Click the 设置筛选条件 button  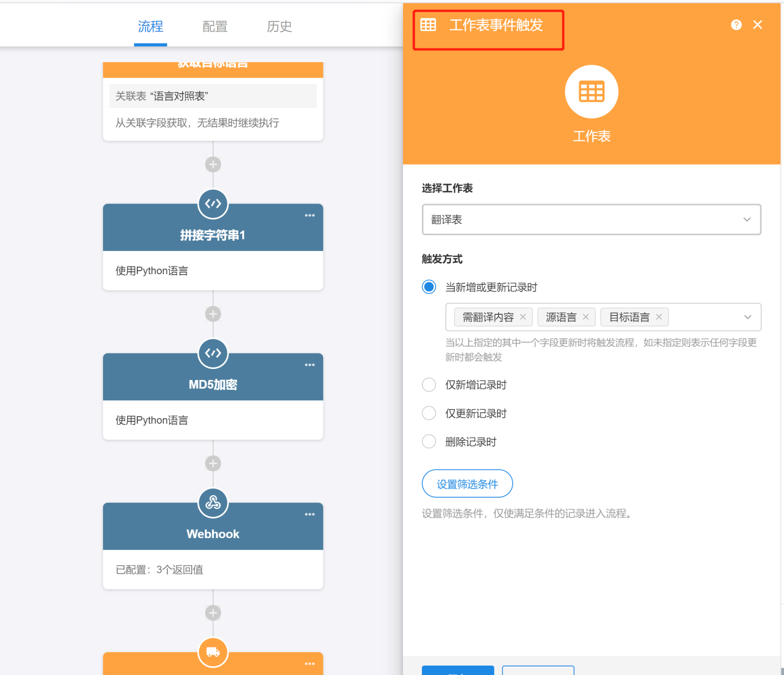pos(467,484)
